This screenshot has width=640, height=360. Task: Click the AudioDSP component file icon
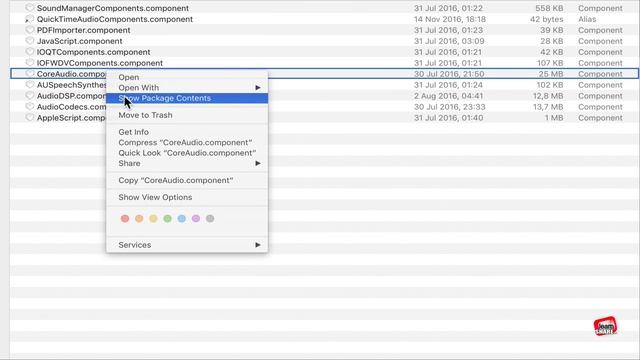point(29,96)
